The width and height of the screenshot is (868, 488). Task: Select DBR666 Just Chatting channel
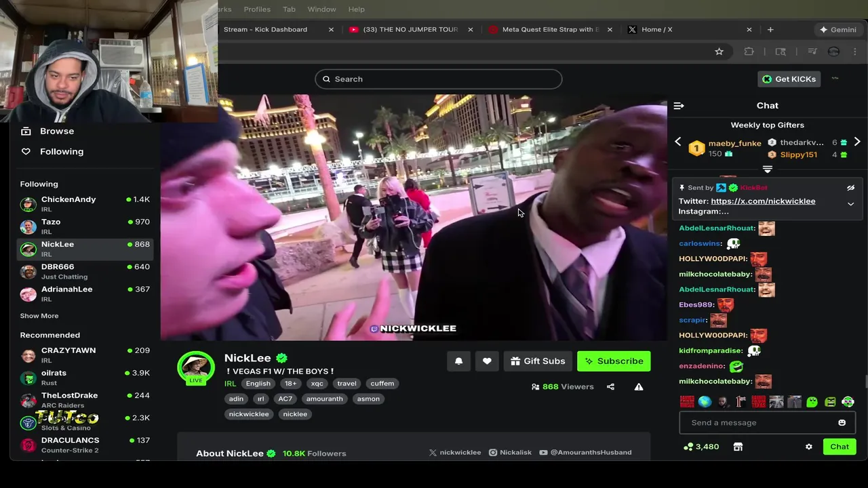85,271
